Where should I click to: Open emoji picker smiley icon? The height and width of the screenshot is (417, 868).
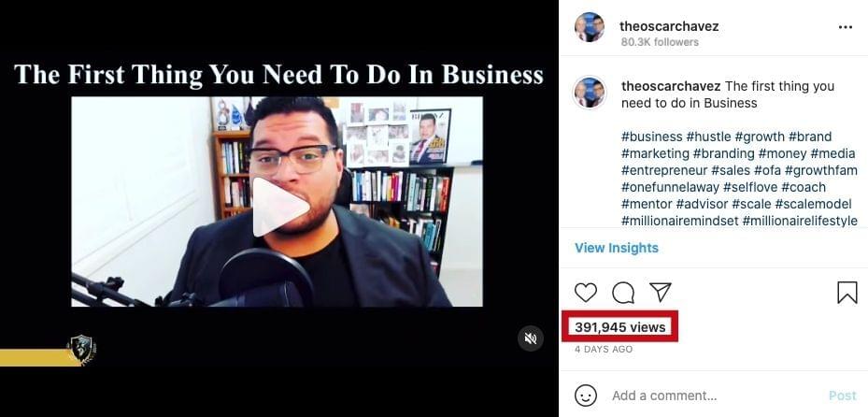[586, 395]
